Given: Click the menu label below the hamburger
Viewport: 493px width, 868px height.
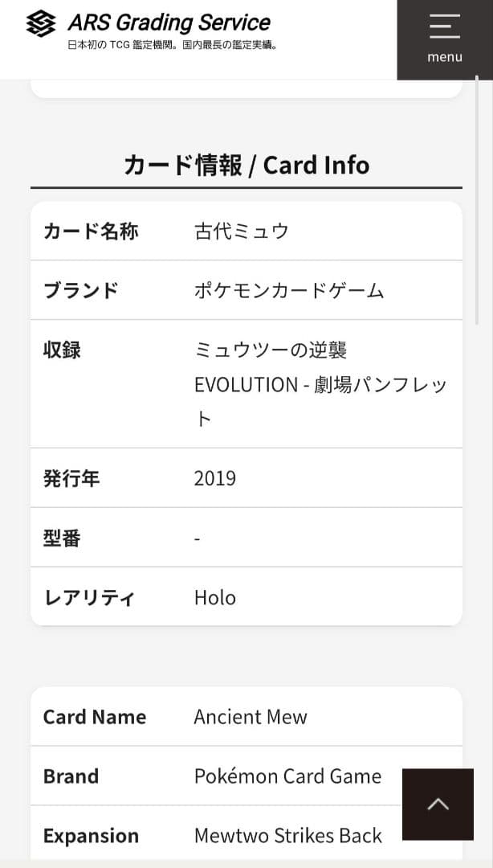Looking at the screenshot, I should tap(444, 56).
